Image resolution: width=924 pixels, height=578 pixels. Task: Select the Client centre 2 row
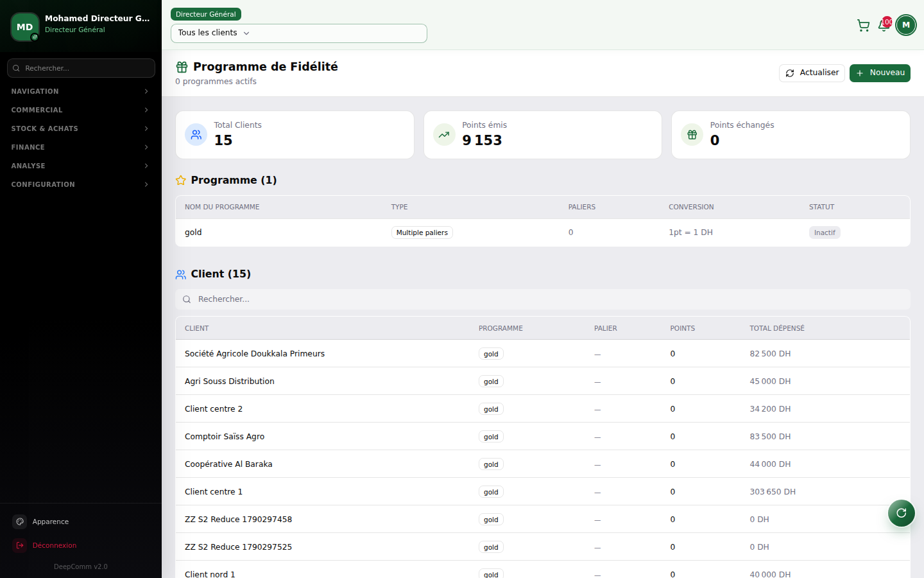click(x=543, y=409)
